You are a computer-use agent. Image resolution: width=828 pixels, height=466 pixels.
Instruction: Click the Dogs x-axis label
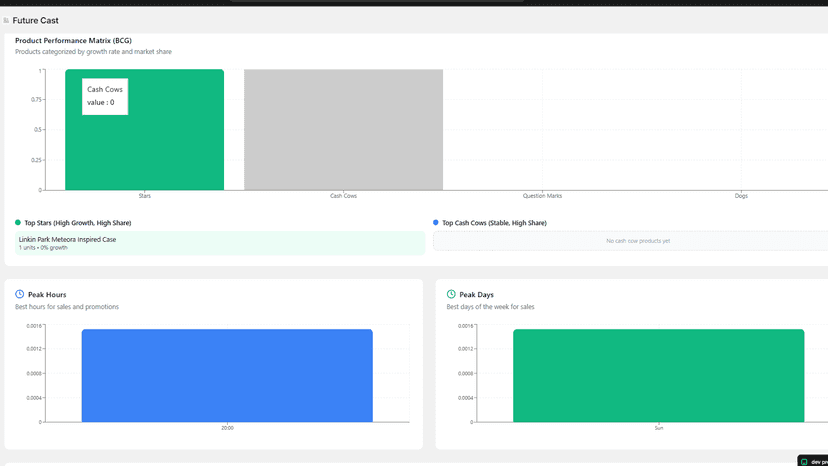(741, 196)
